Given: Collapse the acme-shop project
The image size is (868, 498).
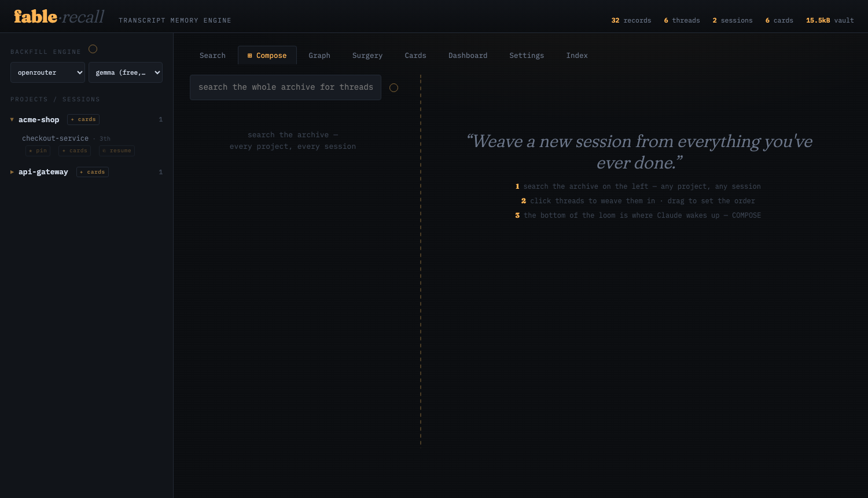Looking at the screenshot, I should 12,120.
